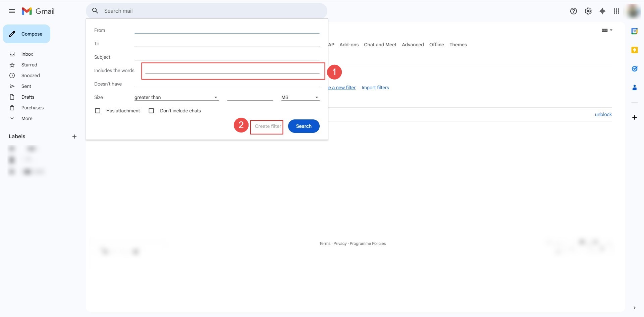The height and width of the screenshot is (317, 644).
Task: Click the blue Search button
Action: [x=304, y=126]
